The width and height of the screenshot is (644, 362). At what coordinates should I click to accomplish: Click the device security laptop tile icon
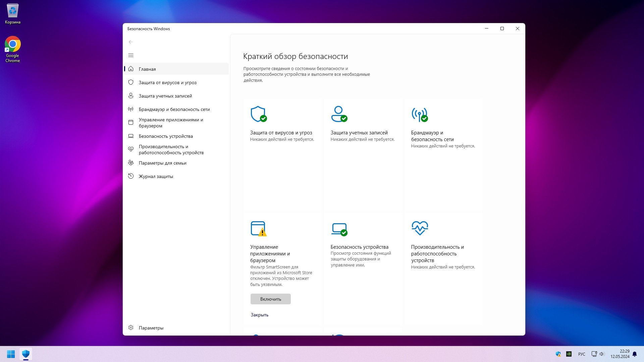point(339,229)
